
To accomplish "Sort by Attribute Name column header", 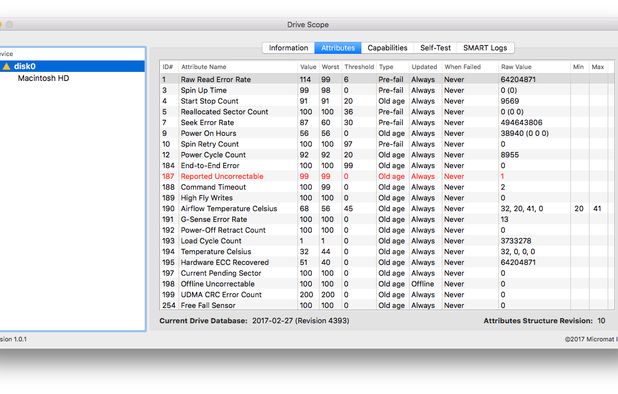I will click(238, 67).
